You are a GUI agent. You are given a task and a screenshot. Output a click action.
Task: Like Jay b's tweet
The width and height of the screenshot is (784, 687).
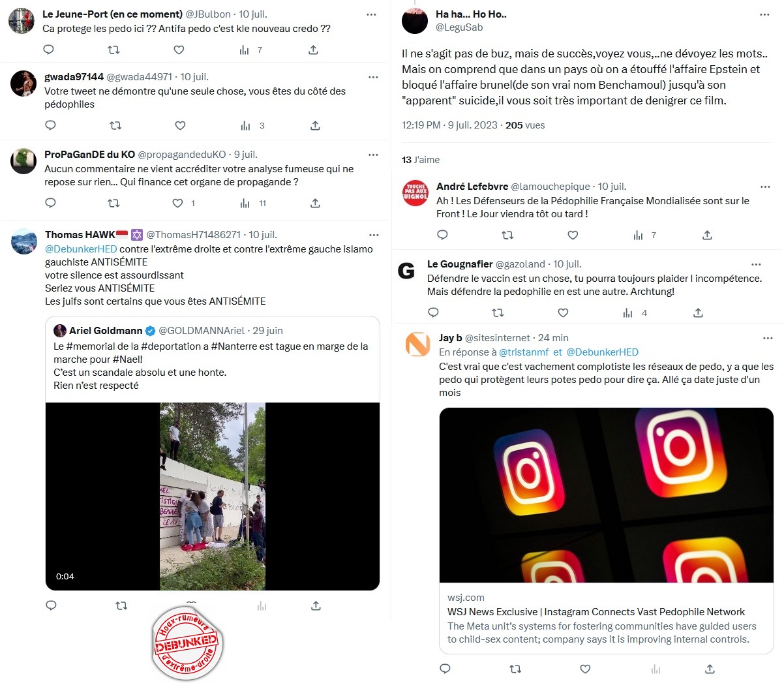(585, 669)
